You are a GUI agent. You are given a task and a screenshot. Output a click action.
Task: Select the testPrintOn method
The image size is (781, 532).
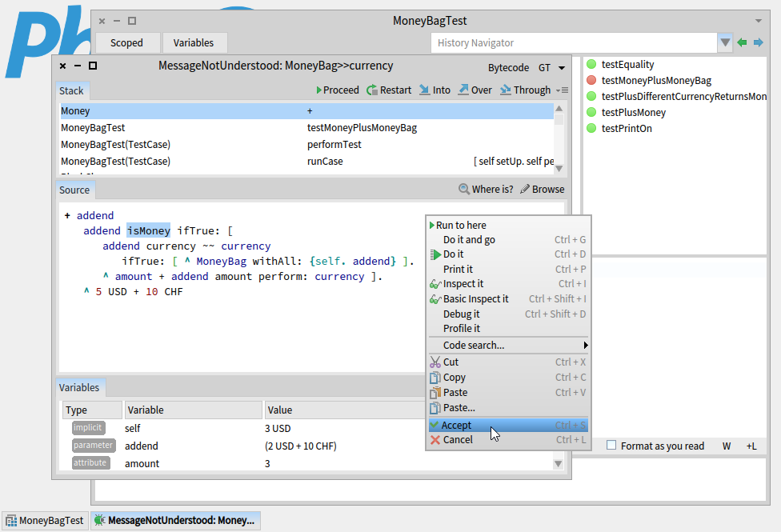pos(675,128)
